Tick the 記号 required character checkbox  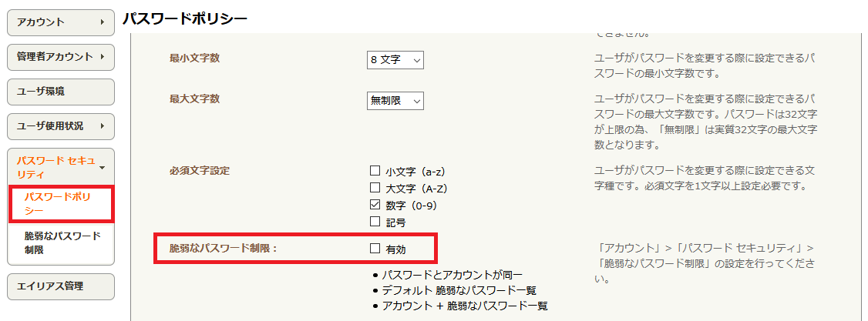click(x=375, y=222)
